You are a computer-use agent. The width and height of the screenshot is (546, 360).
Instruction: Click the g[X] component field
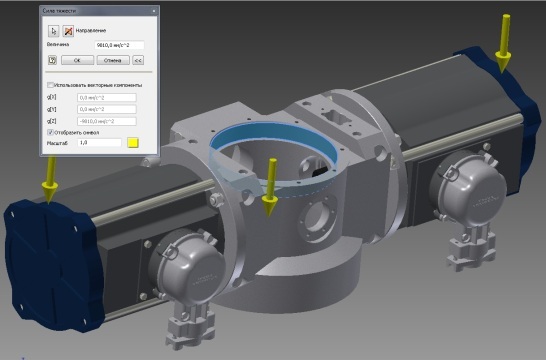[107, 98]
